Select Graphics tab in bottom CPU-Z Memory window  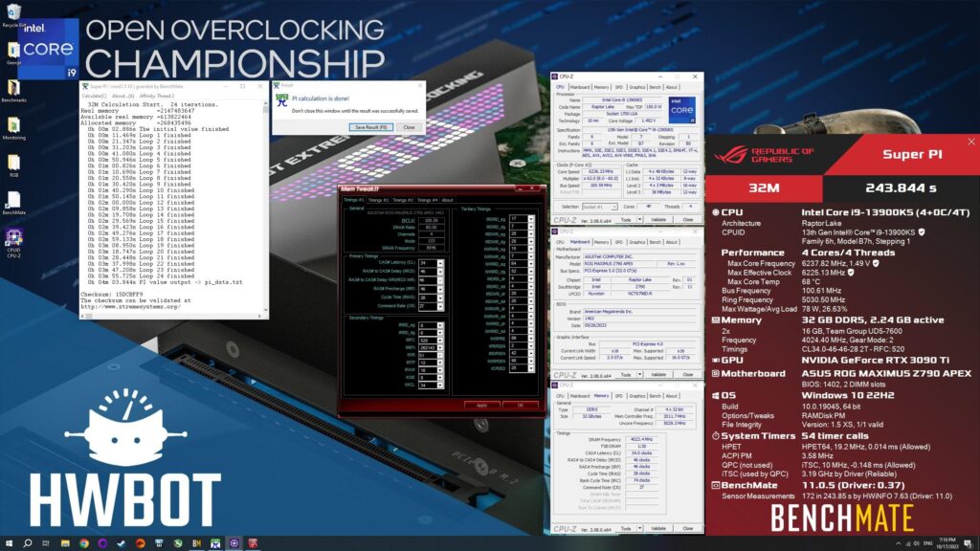click(636, 396)
